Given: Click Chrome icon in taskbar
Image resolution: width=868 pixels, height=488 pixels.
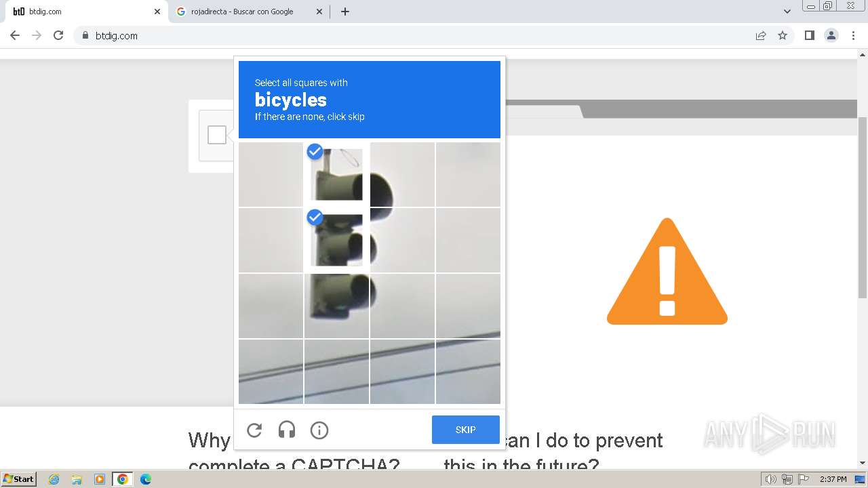Looking at the screenshot, I should pyautogui.click(x=123, y=479).
